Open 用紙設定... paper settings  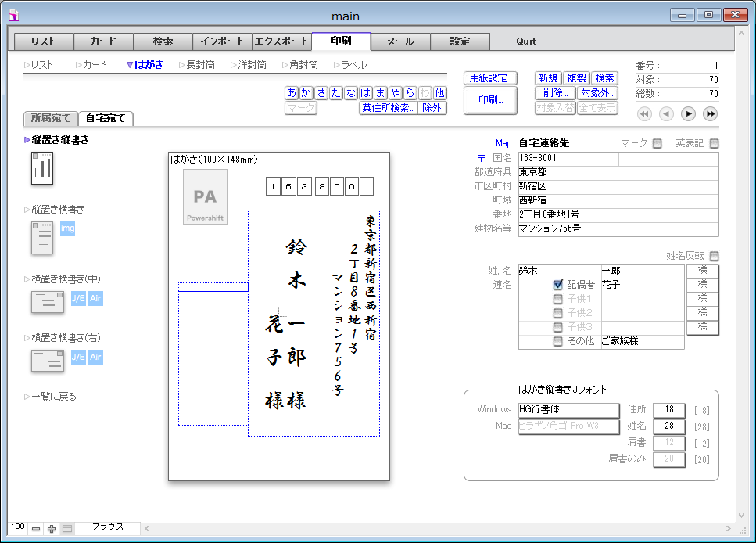[490, 78]
